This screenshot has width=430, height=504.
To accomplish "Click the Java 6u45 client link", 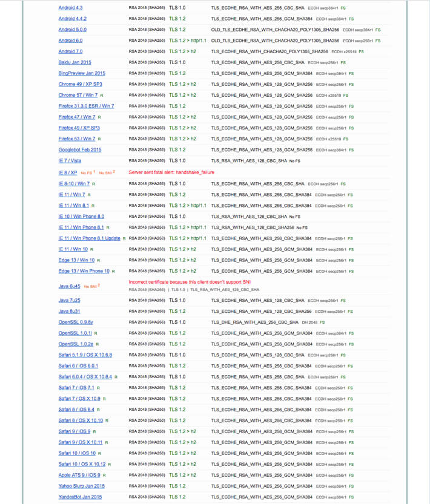I will [x=70, y=286].
